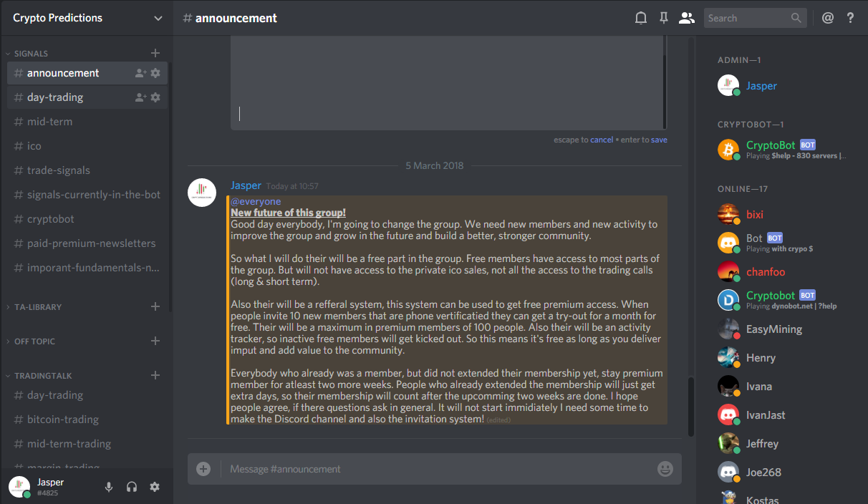Mute microphone in the user panel
Screen dimensions: 868x504
click(x=109, y=487)
